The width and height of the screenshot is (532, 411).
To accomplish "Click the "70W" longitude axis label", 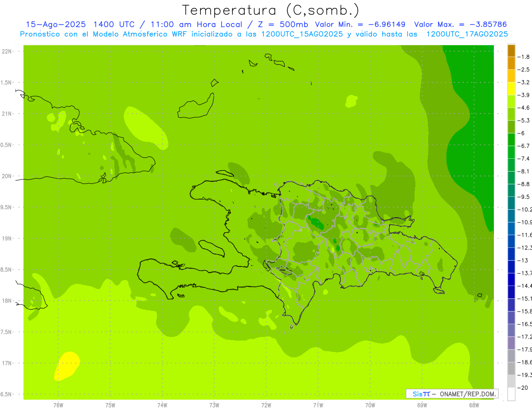I will (370, 405).
